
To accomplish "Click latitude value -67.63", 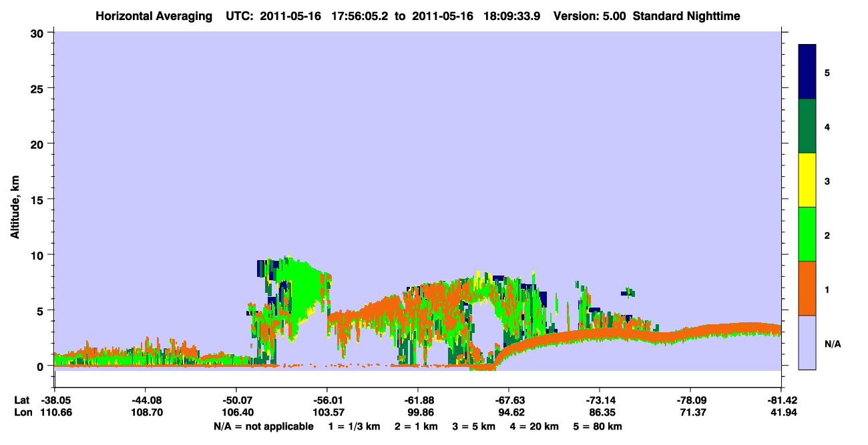I will pos(509,400).
